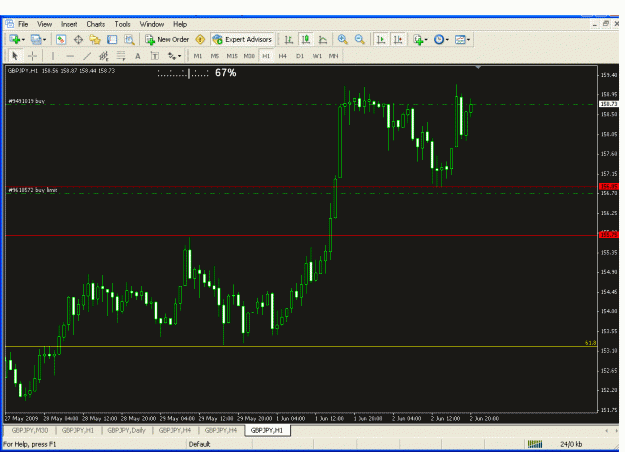Viewport: 625px width, 452px height.
Task: Expand the New Chart dropdown arrow
Action: click(x=24, y=39)
